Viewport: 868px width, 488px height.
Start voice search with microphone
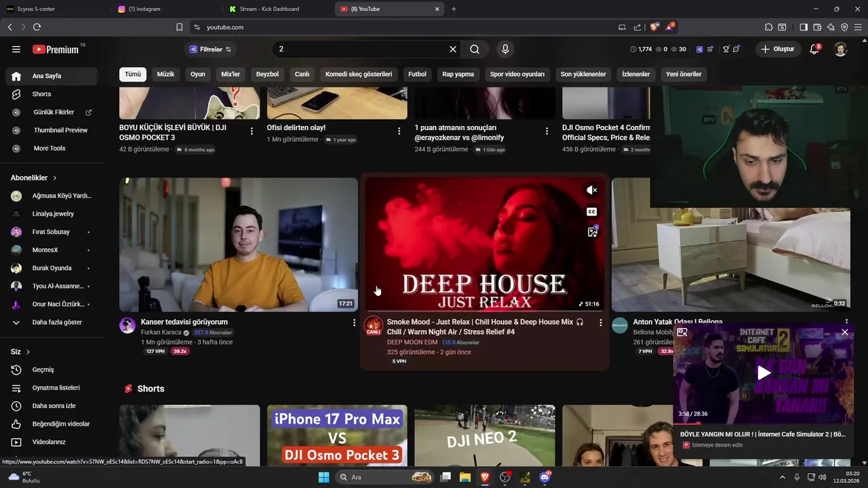[505, 49]
